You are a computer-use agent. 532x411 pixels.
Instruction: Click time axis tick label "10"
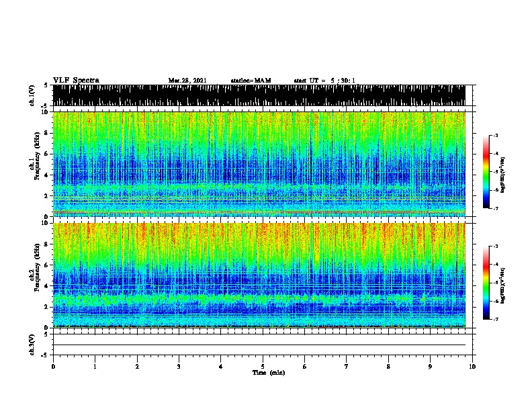point(472,367)
